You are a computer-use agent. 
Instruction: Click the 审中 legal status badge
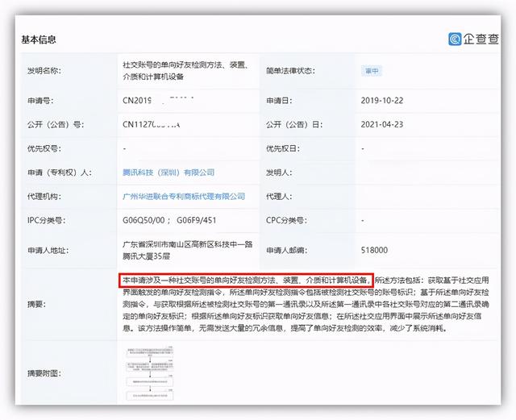(x=371, y=71)
